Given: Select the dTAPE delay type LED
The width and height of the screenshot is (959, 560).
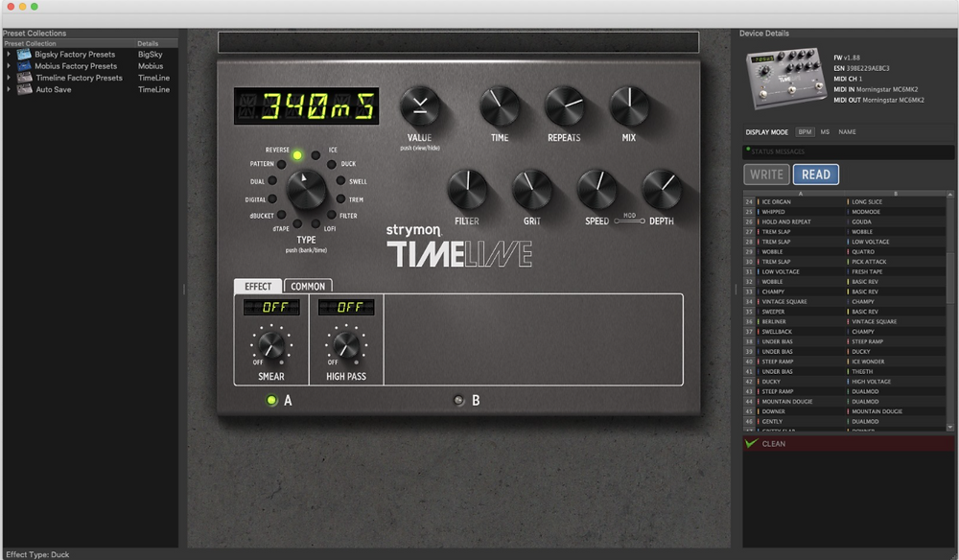Looking at the screenshot, I should tap(297, 223).
